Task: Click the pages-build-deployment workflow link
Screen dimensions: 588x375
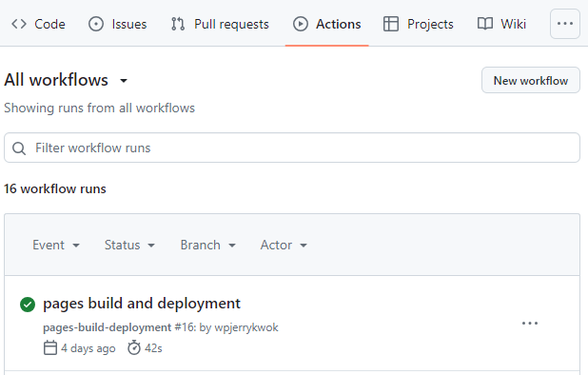Action: (108, 327)
